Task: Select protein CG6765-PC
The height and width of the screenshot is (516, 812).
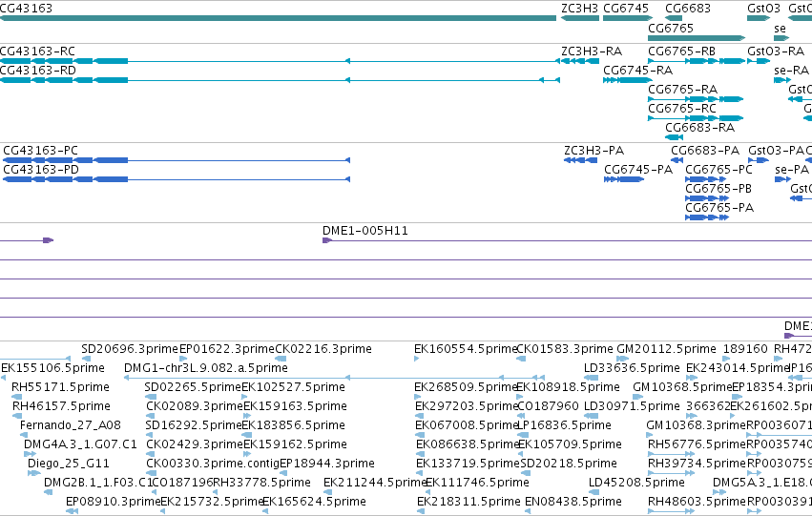Action: click(705, 179)
